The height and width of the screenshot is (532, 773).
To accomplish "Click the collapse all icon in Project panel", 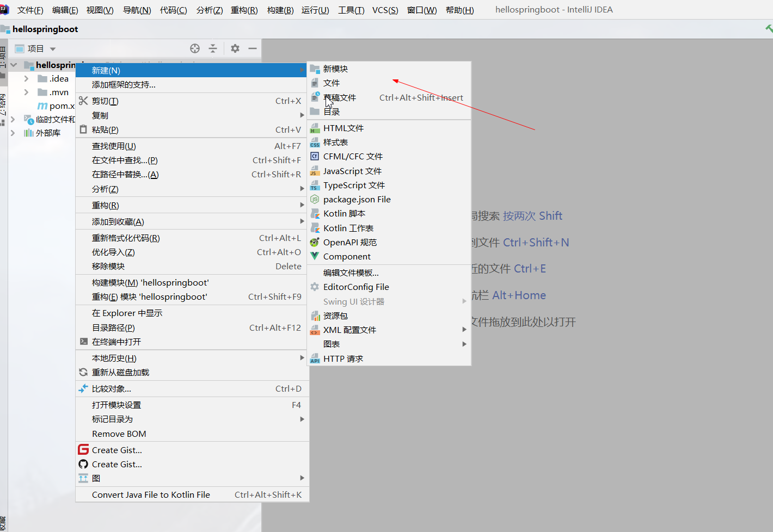I will click(213, 48).
